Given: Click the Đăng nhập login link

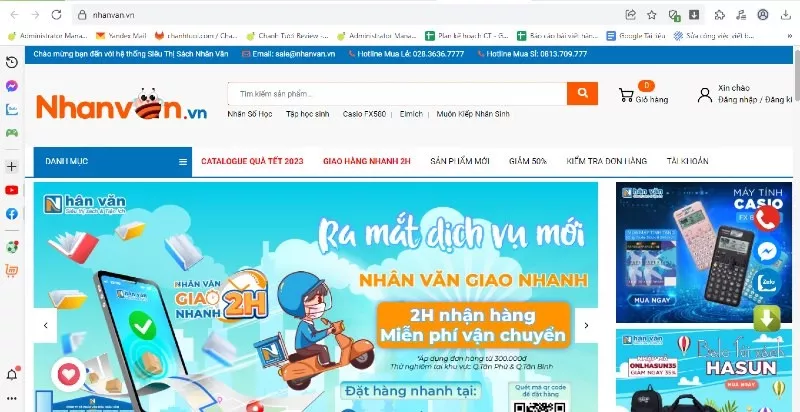Looking at the screenshot, I should (738, 100).
